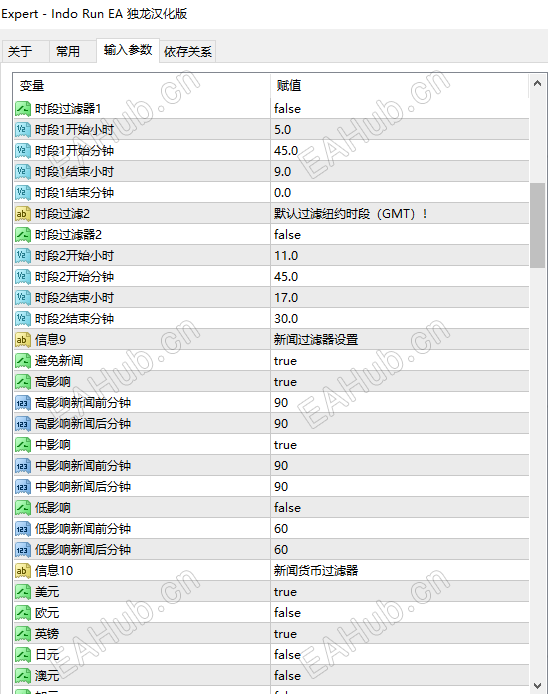548x694 pixels.
Task: Click the double icon beside 时段1结束分钟
Action: pyautogui.click(x=23, y=193)
